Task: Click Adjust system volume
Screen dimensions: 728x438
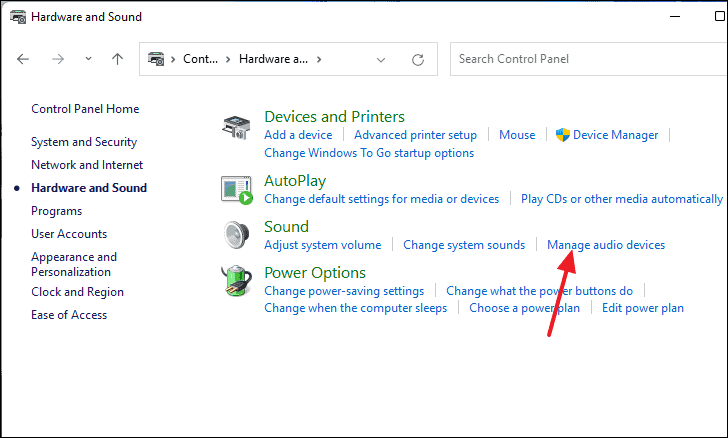Action: click(x=323, y=245)
